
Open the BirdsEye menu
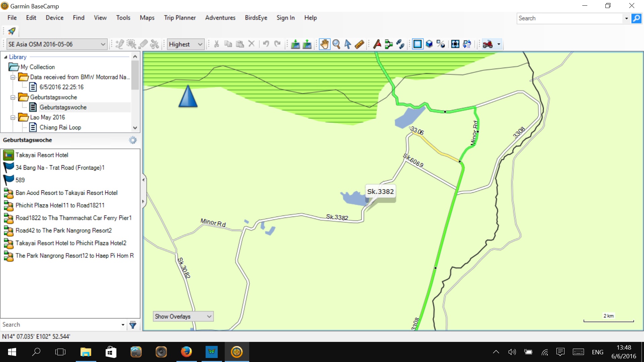pos(256,18)
